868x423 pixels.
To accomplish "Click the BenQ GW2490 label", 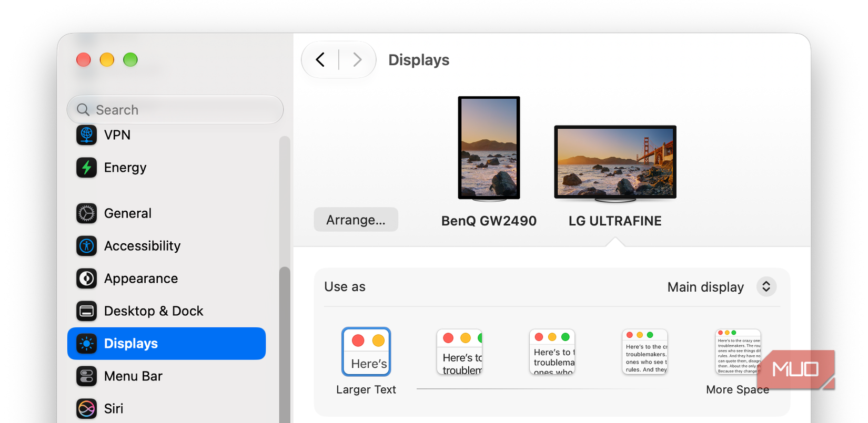I will coord(489,221).
